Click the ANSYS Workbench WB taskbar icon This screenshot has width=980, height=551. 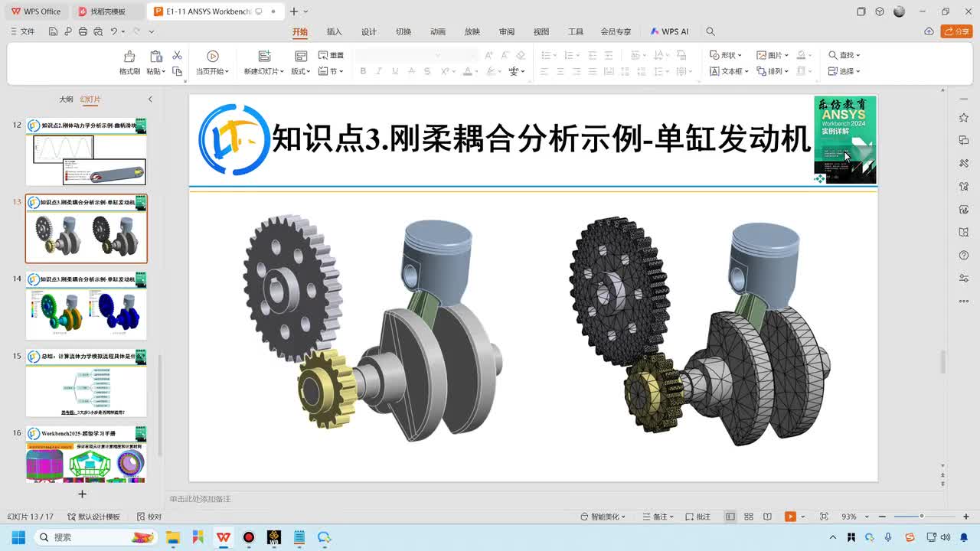point(274,537)
